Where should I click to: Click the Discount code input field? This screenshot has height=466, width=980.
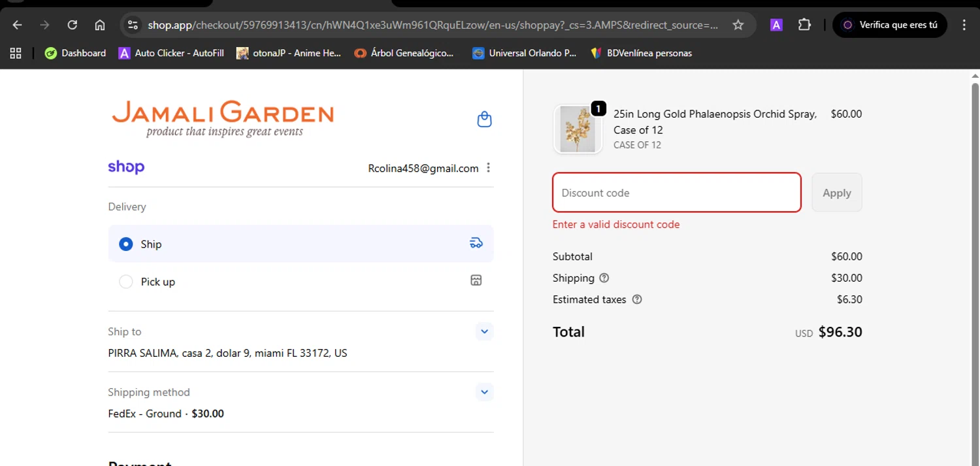click(x=677, y=193)
